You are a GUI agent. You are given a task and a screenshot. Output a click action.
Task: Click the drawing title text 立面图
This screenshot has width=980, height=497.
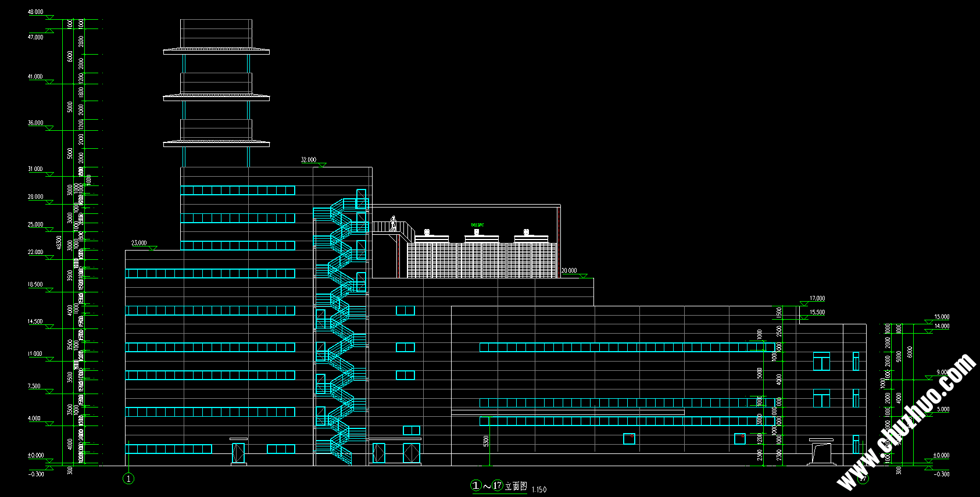point(516,486)
